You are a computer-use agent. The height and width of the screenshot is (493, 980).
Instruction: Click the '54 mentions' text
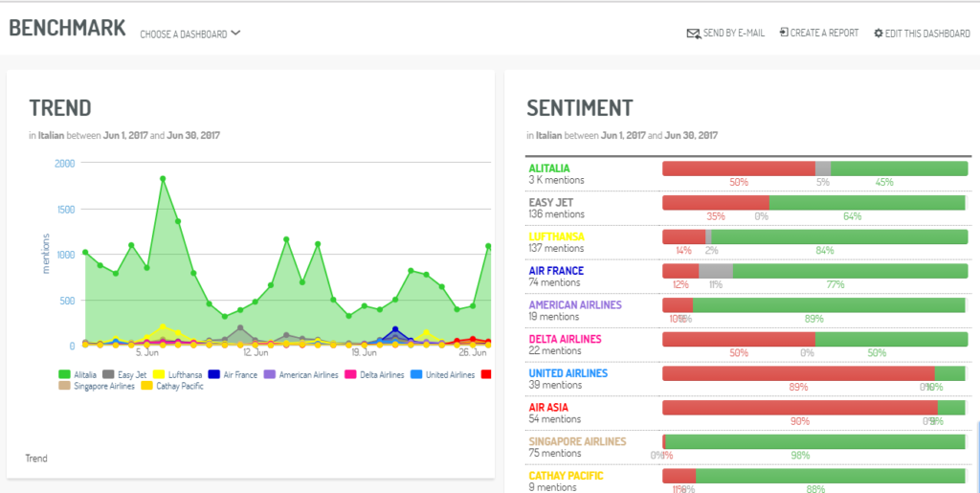pyautogui.click(x=554, y=418)
